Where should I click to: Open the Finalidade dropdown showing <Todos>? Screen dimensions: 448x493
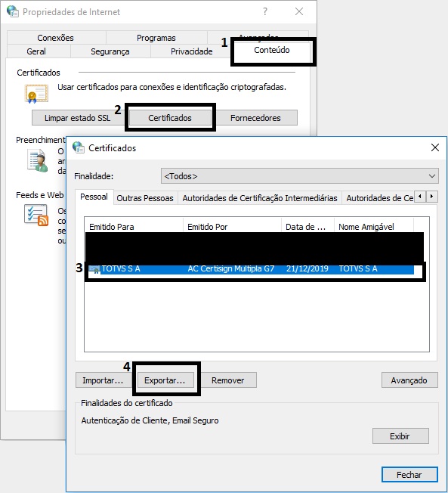coord(300,176)
